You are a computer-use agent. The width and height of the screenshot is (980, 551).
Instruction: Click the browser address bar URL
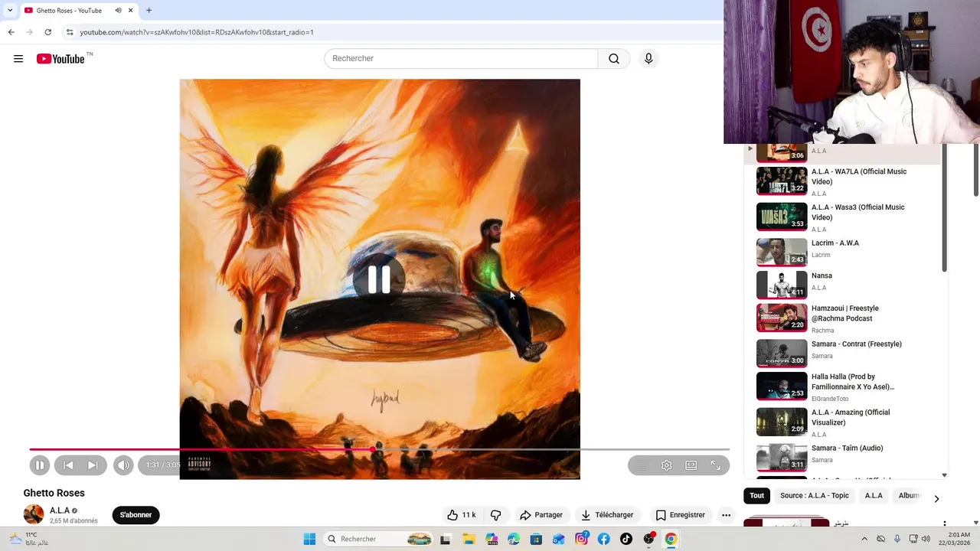click(x=197, y=32)
